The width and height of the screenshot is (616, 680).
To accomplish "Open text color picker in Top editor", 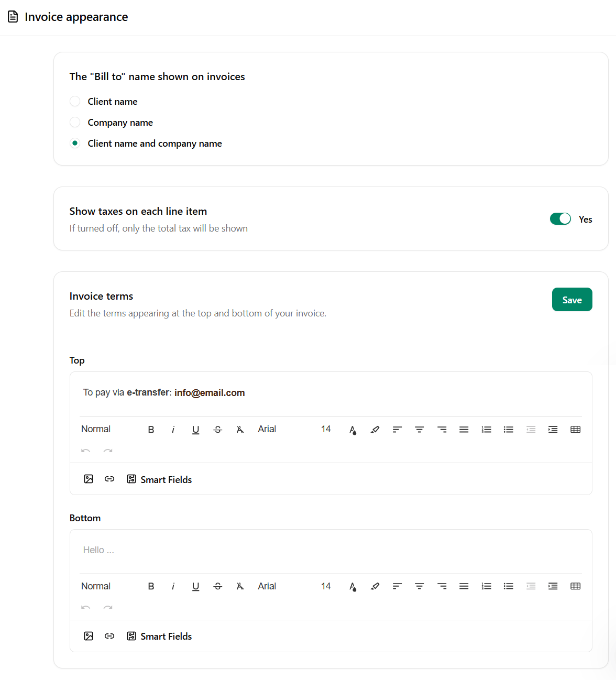I will [x=353, y=430].
